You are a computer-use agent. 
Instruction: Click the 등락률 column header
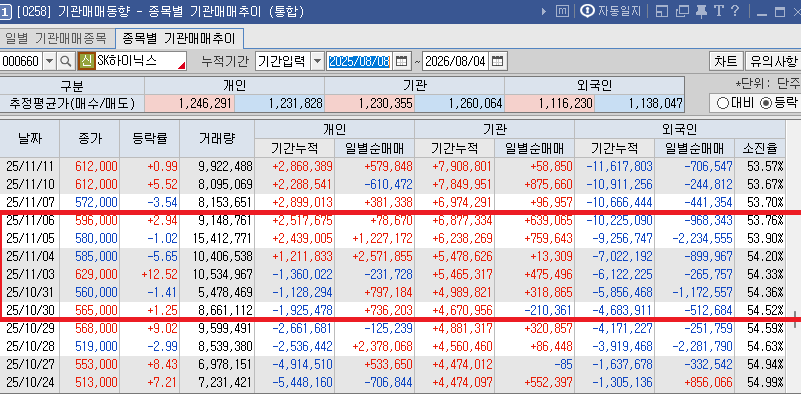click(149, 138)
